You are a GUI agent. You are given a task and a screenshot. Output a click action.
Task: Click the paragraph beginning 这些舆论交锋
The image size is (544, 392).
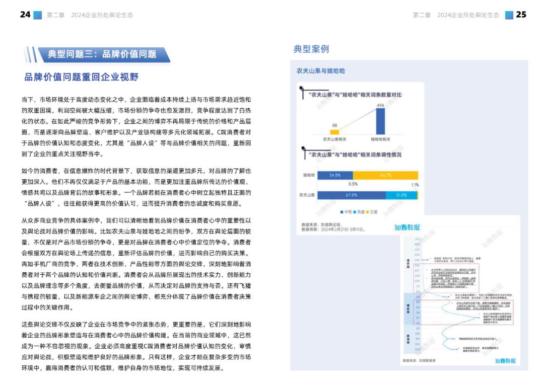coord(136,346)
